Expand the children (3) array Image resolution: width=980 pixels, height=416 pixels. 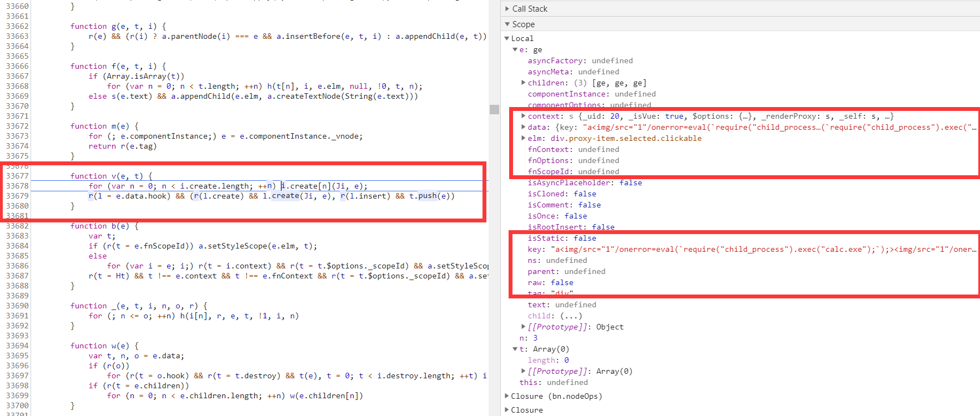pos(523,83)
